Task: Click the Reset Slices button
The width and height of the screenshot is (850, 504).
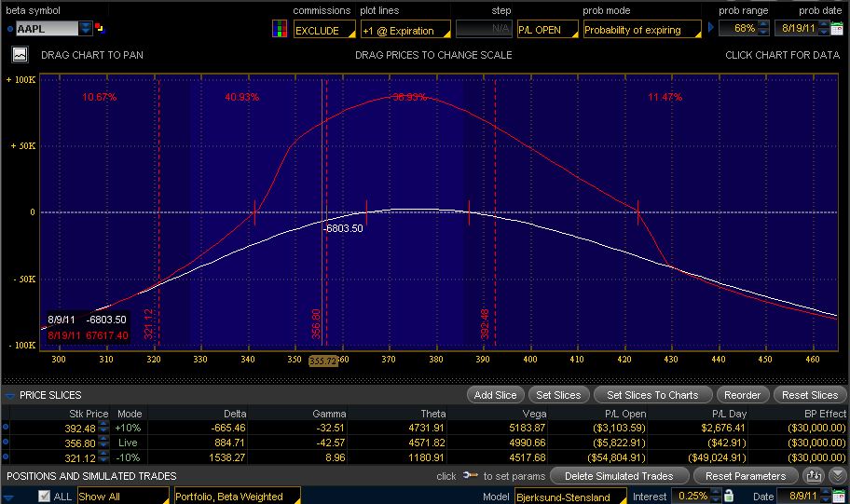Action: click(x=810, y=395)
